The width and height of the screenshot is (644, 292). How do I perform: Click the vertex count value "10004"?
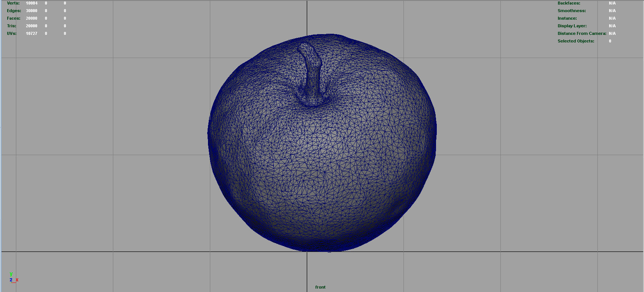(32, 3)
